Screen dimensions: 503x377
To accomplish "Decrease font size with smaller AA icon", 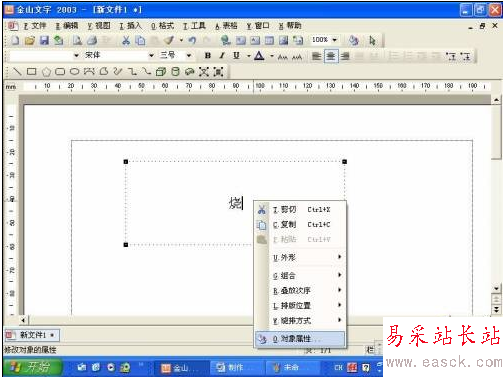I will click(x=283, y=56).
